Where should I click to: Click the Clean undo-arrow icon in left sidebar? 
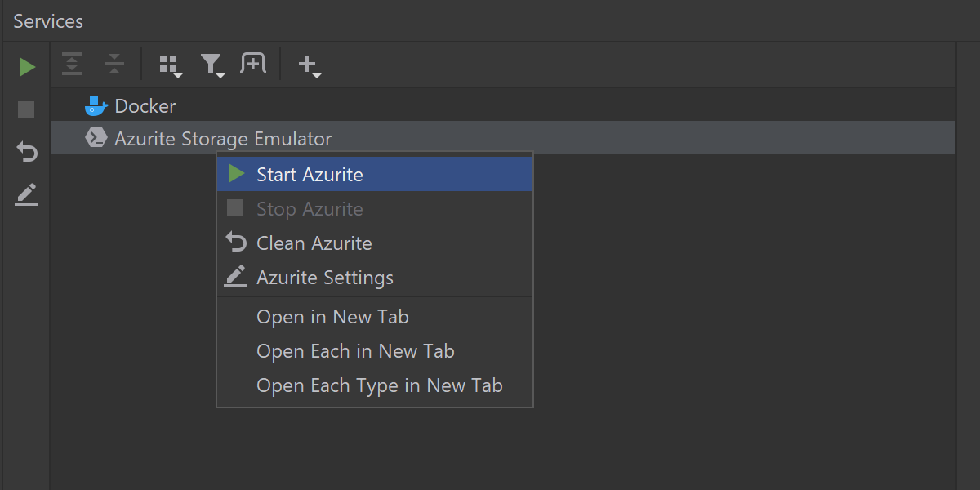click(x=27, y=152)
